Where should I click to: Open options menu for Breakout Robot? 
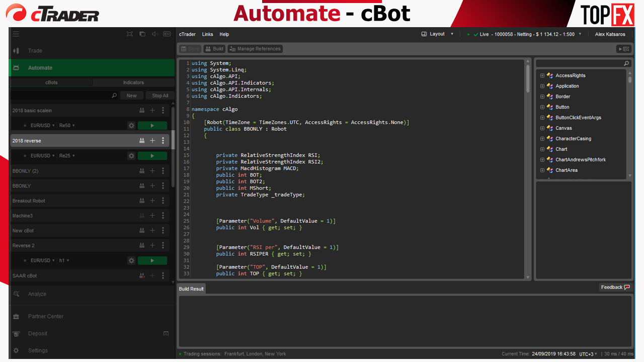click(163, 201)
